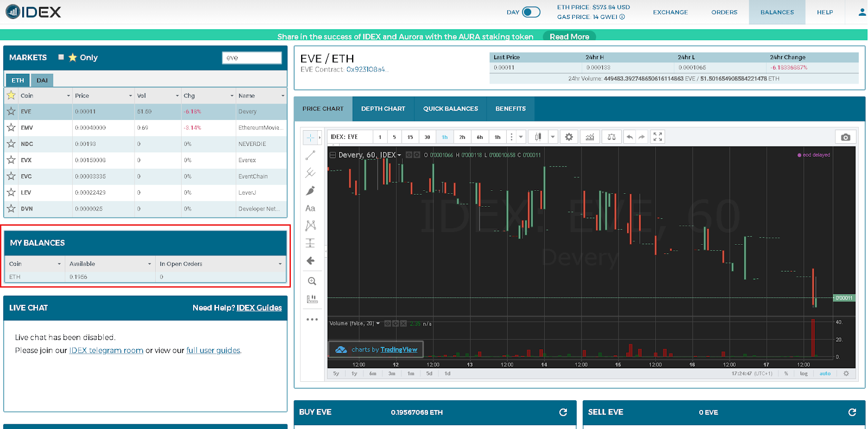Click the Read More banner button
Viewport: 868px width, 429px height.
[569, 36]
